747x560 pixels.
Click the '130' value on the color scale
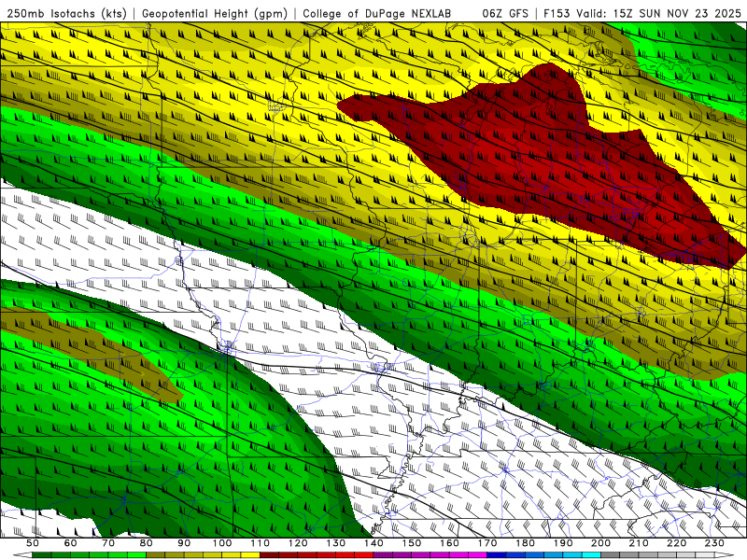[x=336, y=543]
